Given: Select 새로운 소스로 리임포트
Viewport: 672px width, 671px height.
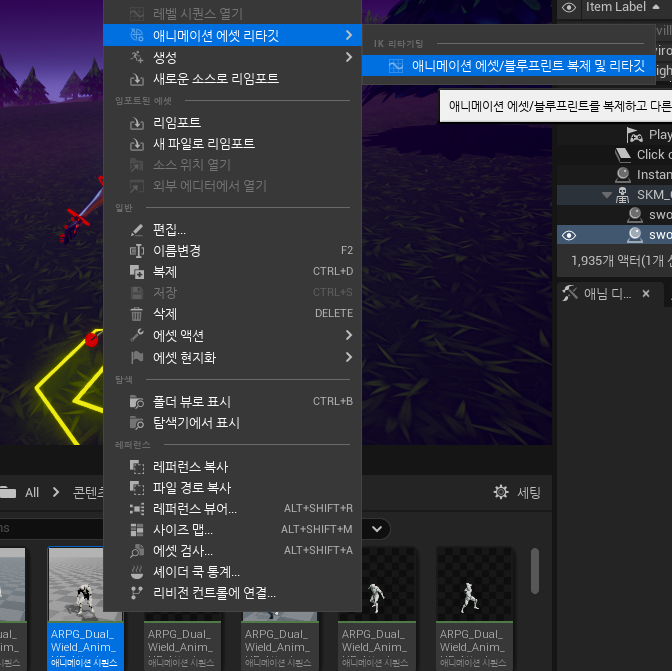Looking at the screenshot, I should coord(232,79).
